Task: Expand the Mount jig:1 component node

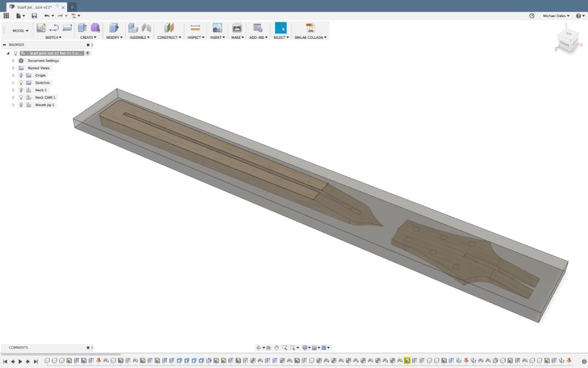Action: [x=14, y=105]
